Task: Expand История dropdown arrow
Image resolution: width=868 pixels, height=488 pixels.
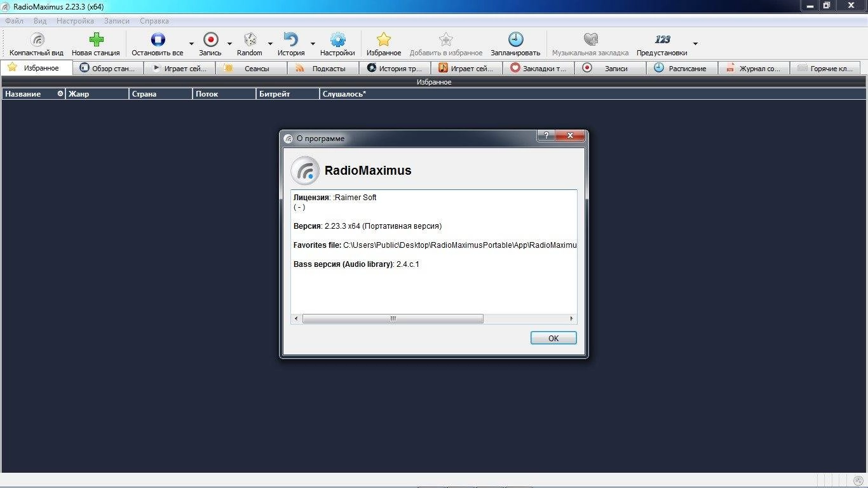Action: (x=312, y=44)
